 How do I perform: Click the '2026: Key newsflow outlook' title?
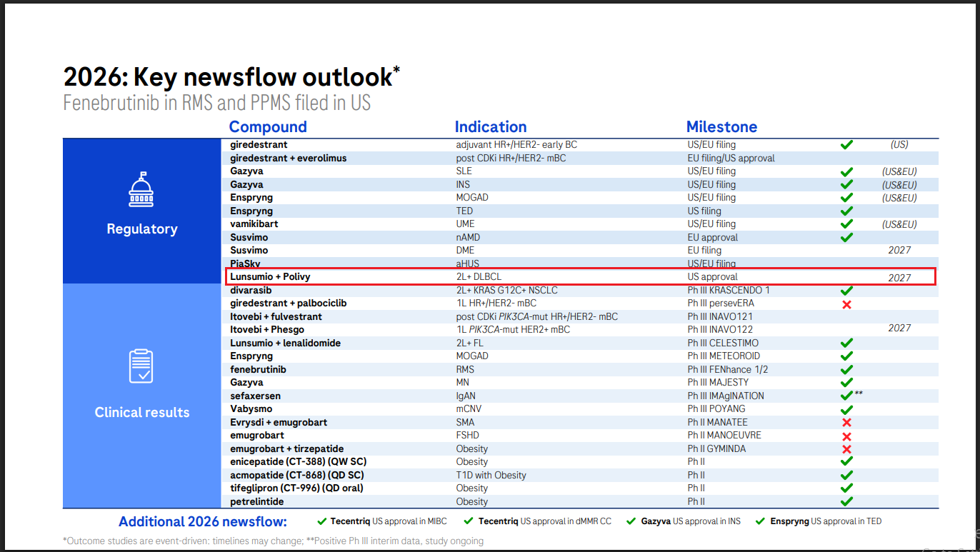tap(231, 76)
